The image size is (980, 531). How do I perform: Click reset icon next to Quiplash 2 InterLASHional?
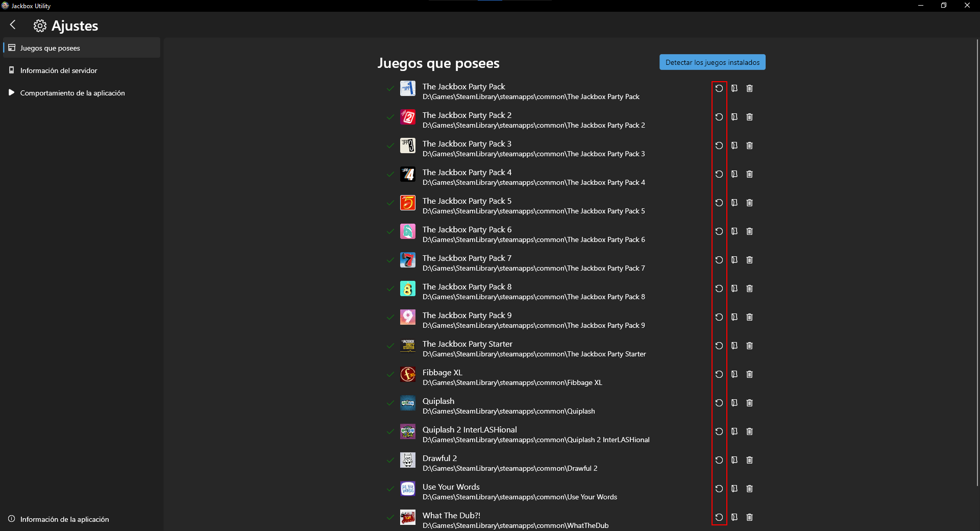click(x=719, y=431)
